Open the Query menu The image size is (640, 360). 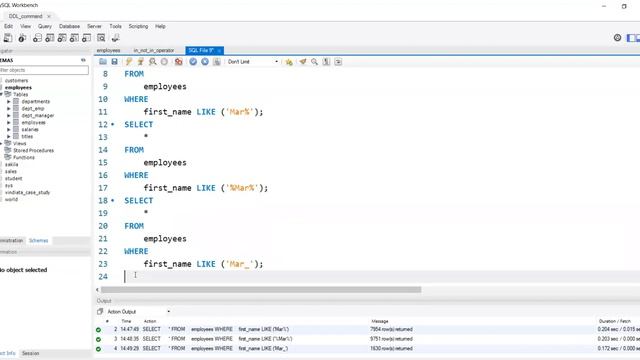44,26
